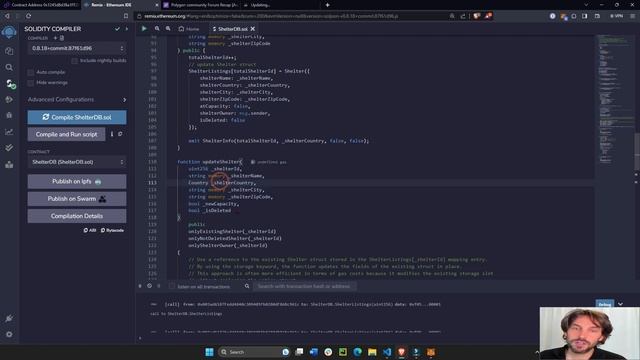Open the Brave VPN button
This screenshot has height=360, width=640.
[x=617, y=16]
